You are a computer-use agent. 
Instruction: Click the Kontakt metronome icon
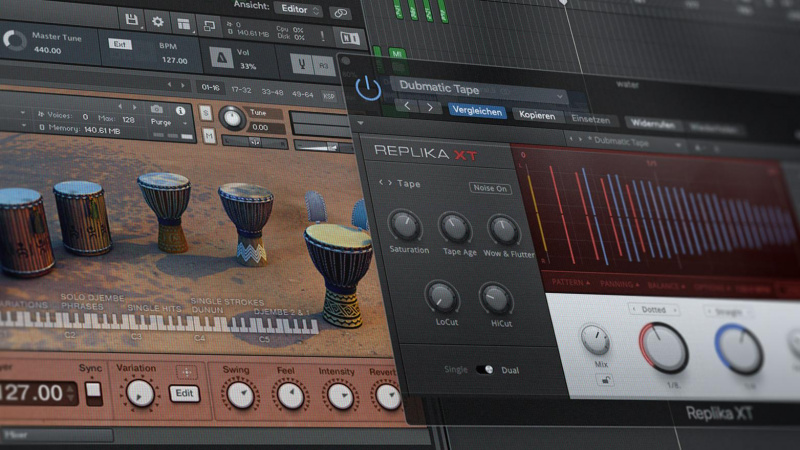(221, 58)
